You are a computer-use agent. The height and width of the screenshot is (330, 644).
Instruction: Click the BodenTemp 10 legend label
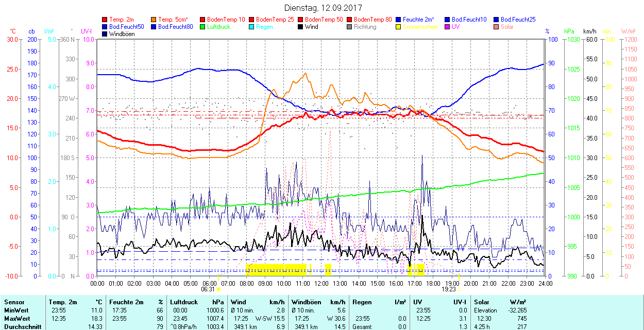226,20
